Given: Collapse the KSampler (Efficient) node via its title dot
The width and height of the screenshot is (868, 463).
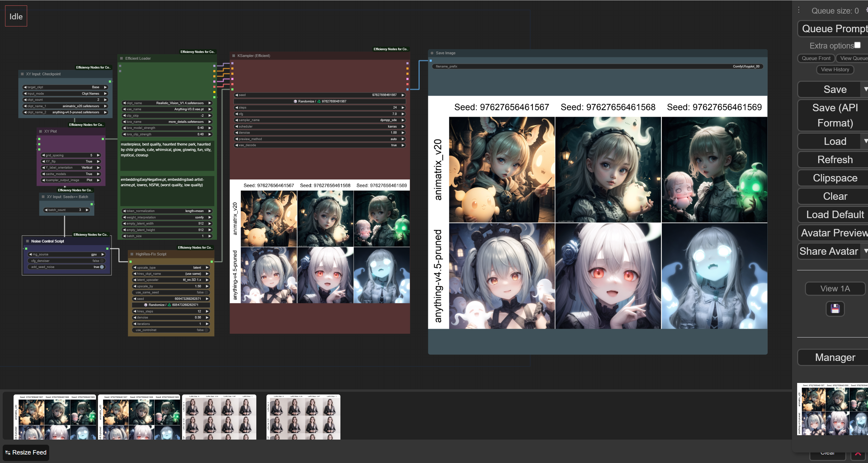Looking at the screenshot, I should [233, 56].
